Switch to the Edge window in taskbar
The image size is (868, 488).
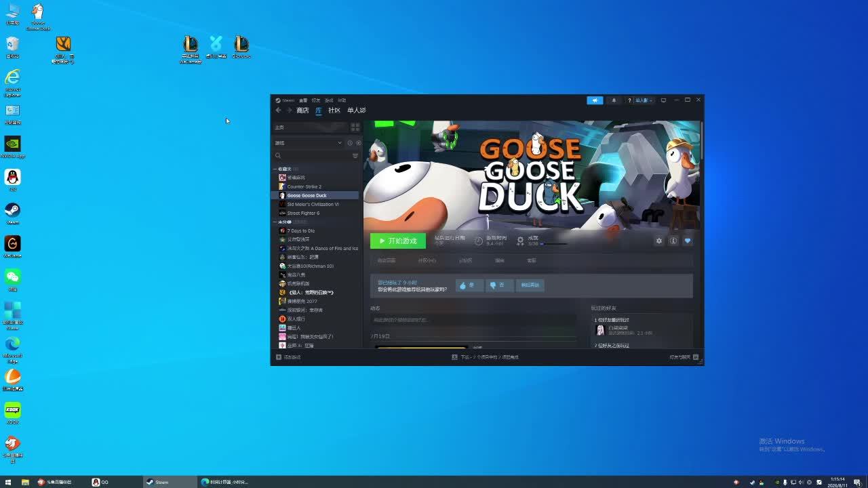224,482
